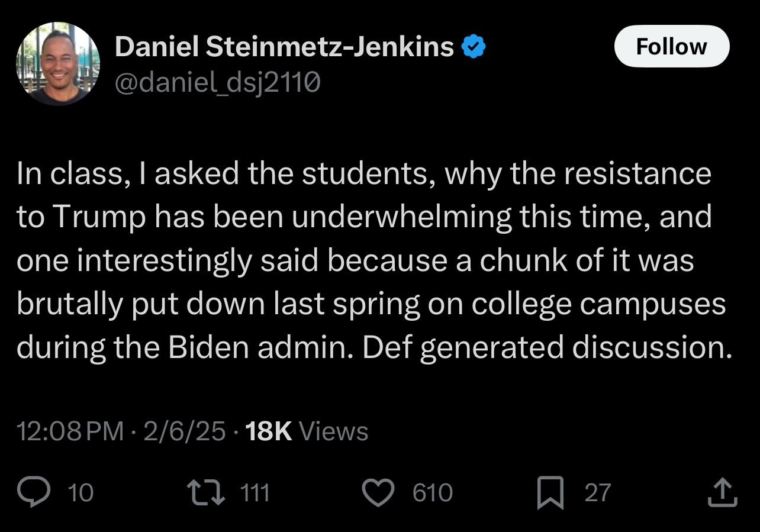Click the 27 bookmarks count
The height and width of the screenshot is (532, 760).
click(x=598, y=493)
